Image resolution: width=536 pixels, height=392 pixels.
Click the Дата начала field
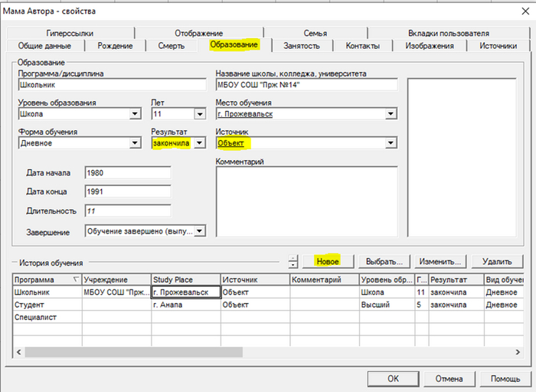(128, 172)
